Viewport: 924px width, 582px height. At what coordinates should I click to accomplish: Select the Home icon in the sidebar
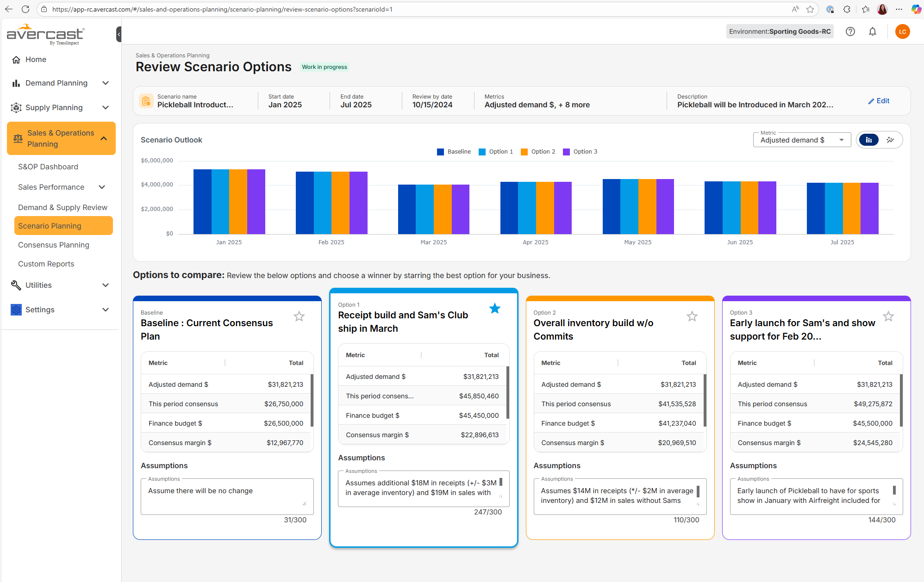point(16,59)
